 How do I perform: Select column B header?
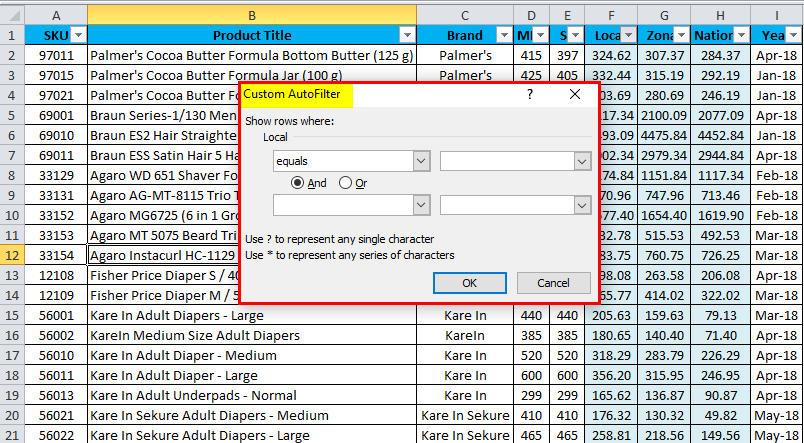coord(252,16)
